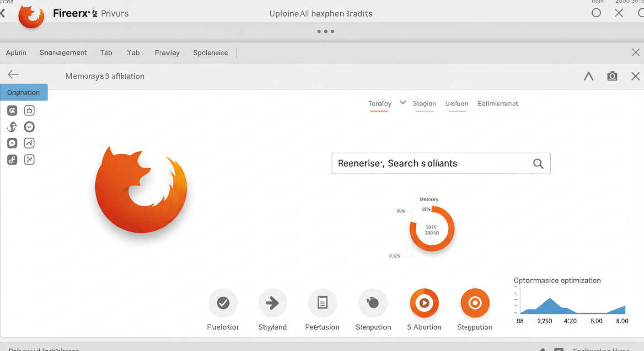Open the Eelimiemanet sub-tab
This screenshot has width=644, height=351.
[498, 104]
